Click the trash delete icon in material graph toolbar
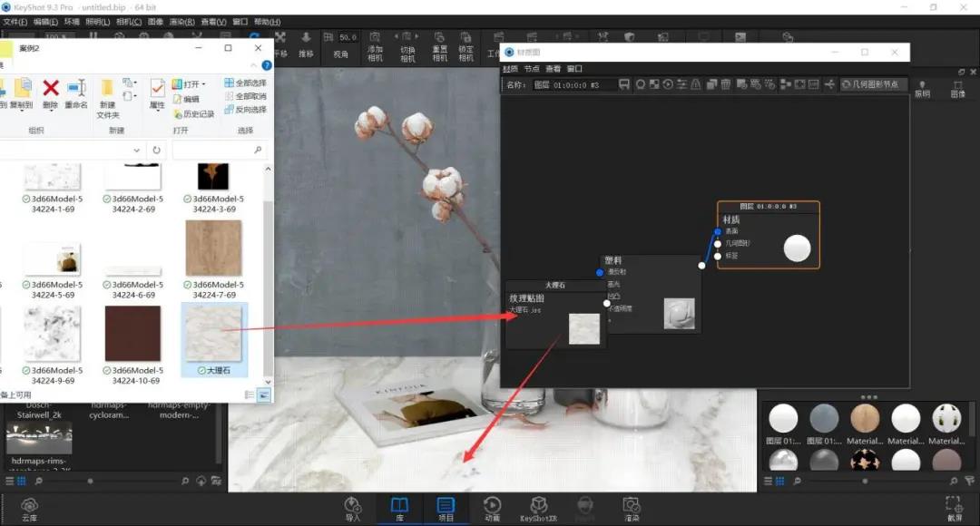The image size is (980, 526). [726, 84]
